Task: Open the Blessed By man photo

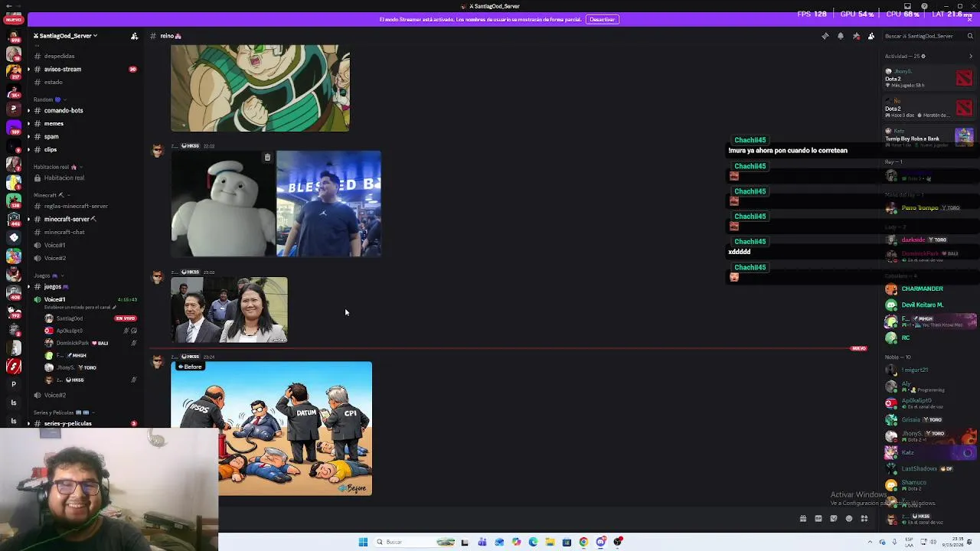Action: 328,204
